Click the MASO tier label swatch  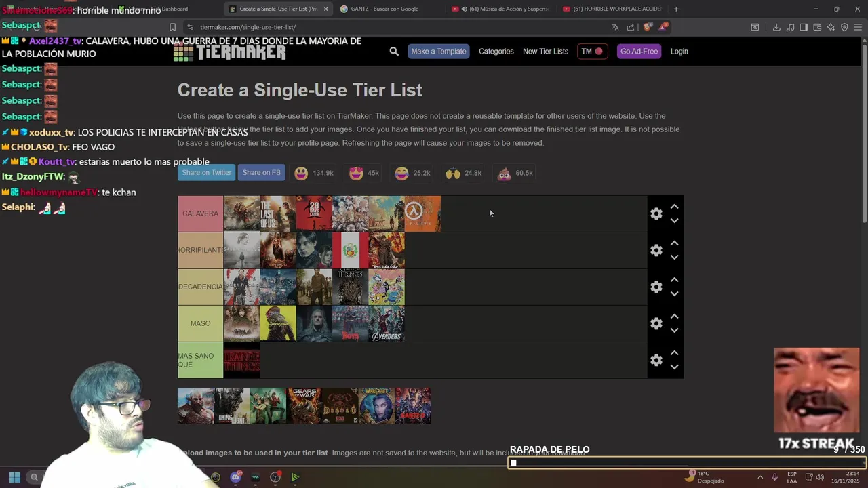pos(200,323)
